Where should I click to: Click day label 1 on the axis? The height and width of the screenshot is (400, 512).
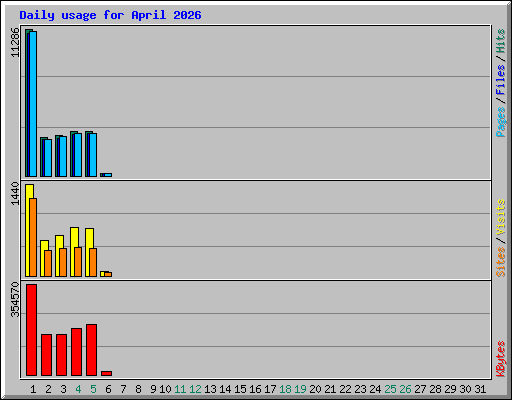point(33,389)
